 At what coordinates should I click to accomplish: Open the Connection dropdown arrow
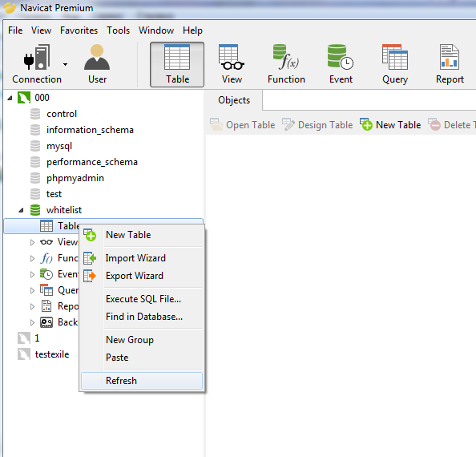65,64
